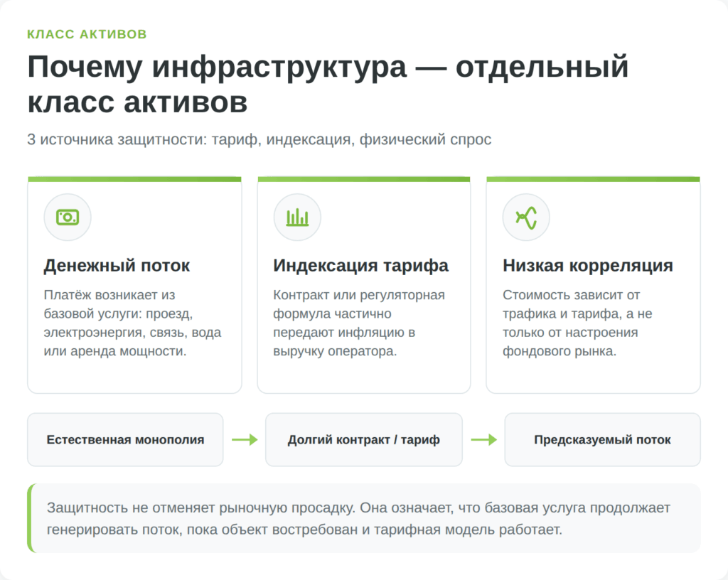Click the bar chart icon in Индексация тарифа card
This screenshot has width=728, height=580.
(x=297, y=217)
